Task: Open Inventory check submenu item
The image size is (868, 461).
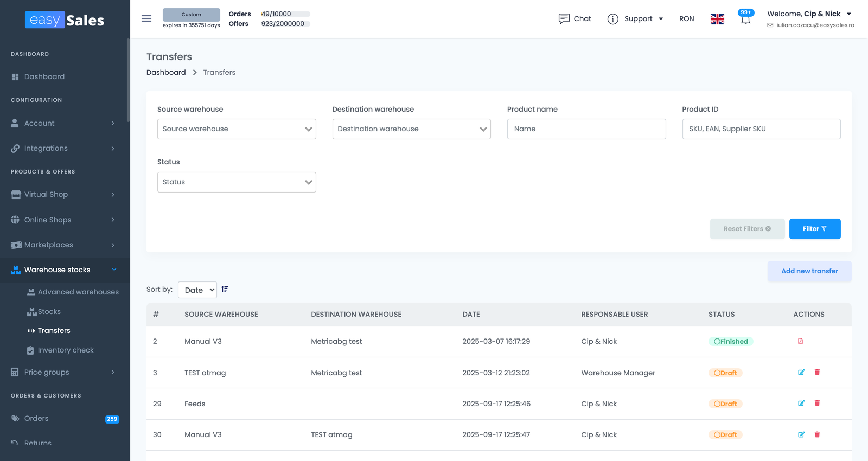Action: pyautogui.click(x=60, y=350)
